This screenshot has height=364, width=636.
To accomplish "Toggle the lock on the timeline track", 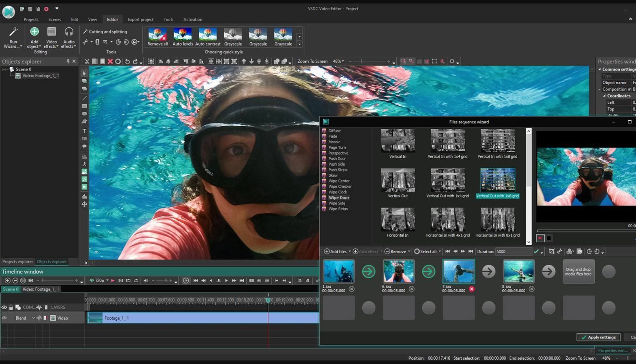I will click(x=11, y=307).
